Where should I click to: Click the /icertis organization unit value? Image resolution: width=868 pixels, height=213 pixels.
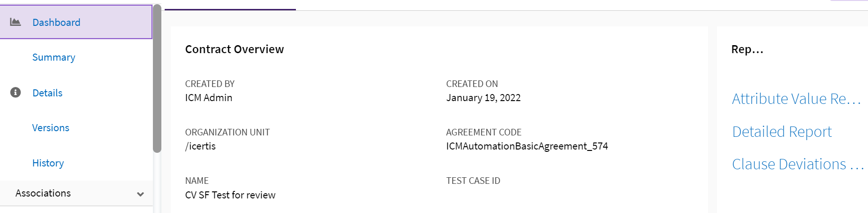click(200, 146)
